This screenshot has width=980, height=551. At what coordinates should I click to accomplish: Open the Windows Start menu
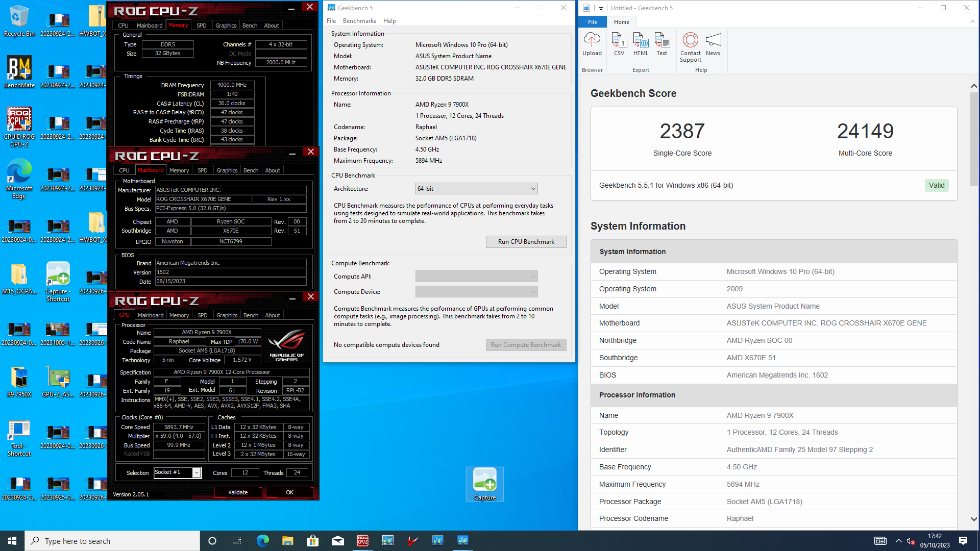[12, 541]
